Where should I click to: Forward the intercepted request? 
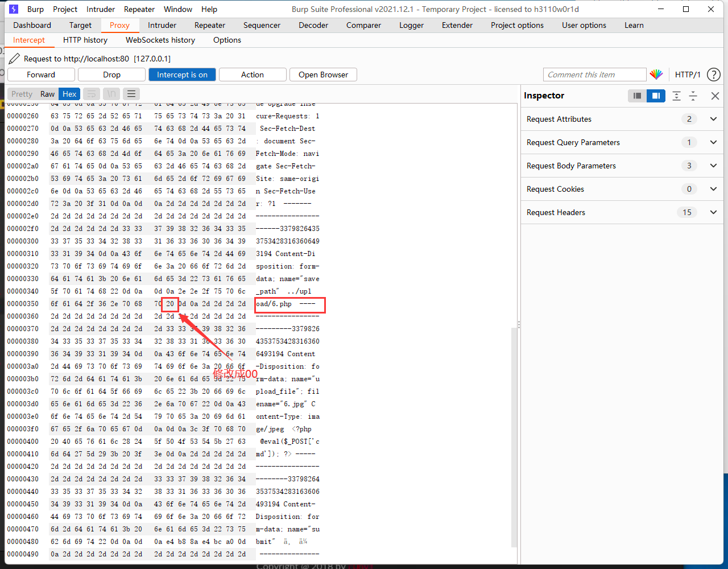(41, 75)
